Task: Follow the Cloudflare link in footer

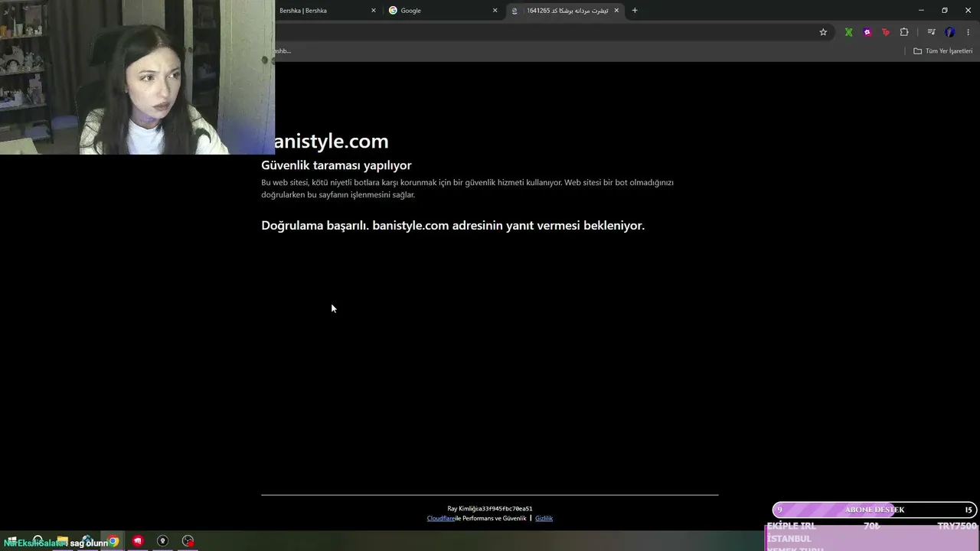Action: tap(441, 519)
